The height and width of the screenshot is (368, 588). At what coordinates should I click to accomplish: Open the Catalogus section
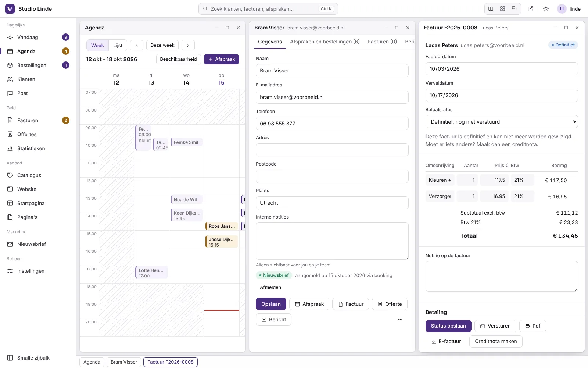click(x=38, y=175)
